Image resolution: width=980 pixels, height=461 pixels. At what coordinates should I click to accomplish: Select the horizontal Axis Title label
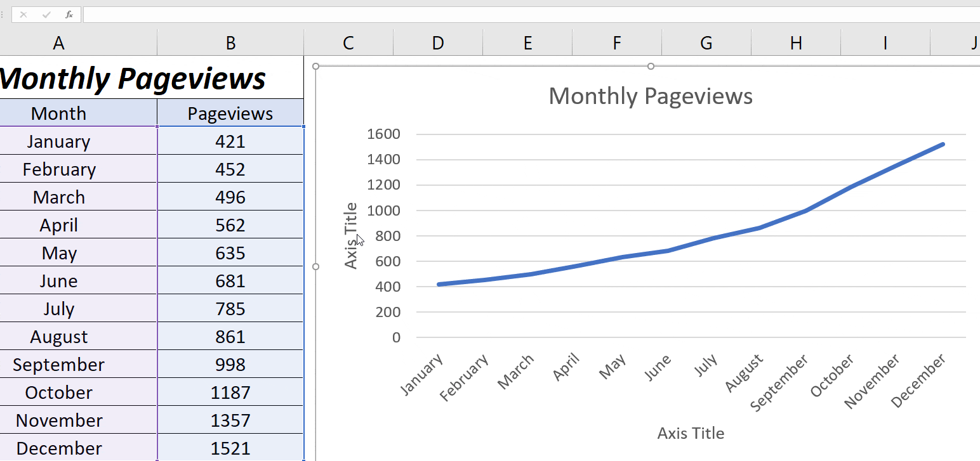[690, 433]
